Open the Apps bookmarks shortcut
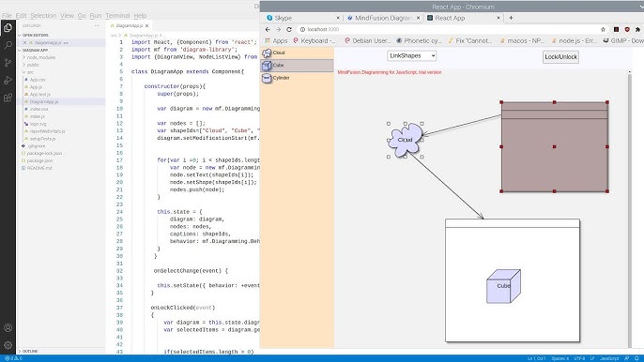 [x=276, y=40]
